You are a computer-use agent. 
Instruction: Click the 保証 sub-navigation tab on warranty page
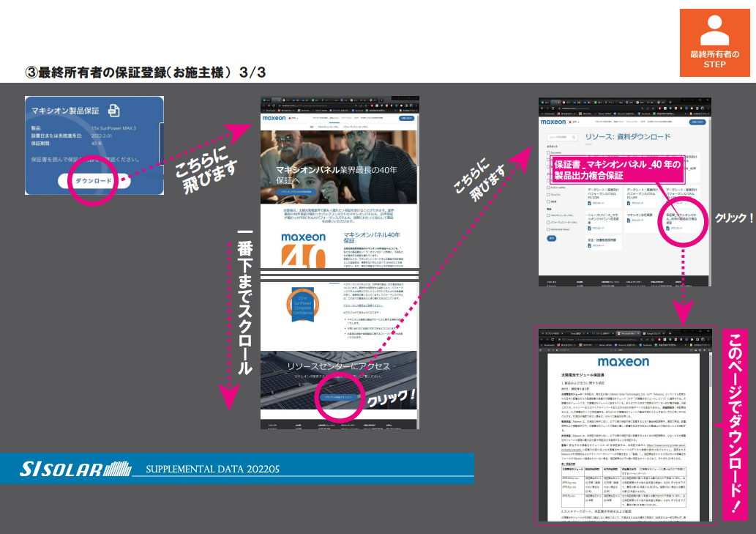[312, 127]
